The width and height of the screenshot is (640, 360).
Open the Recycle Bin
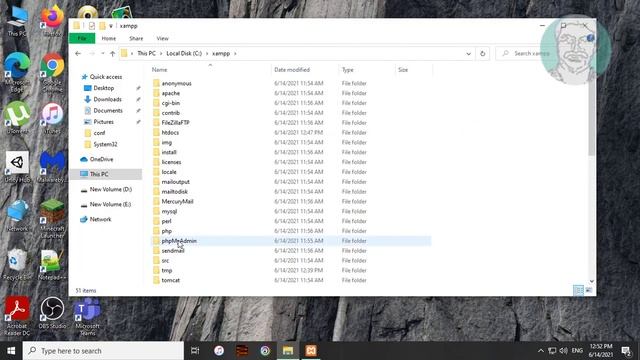tap(17, 264)
